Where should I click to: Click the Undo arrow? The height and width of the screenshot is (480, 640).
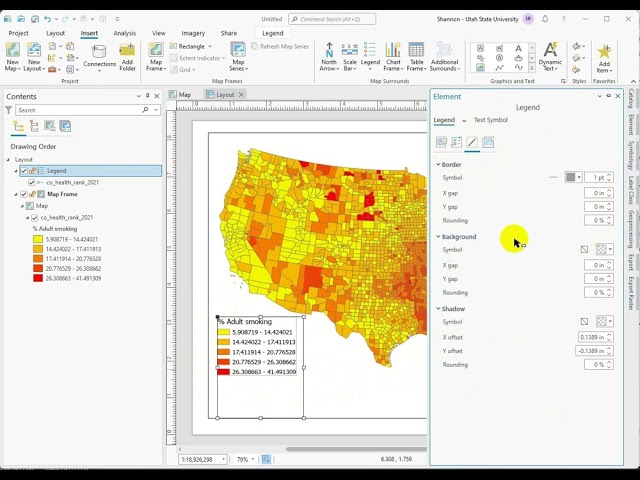[47, 19]
